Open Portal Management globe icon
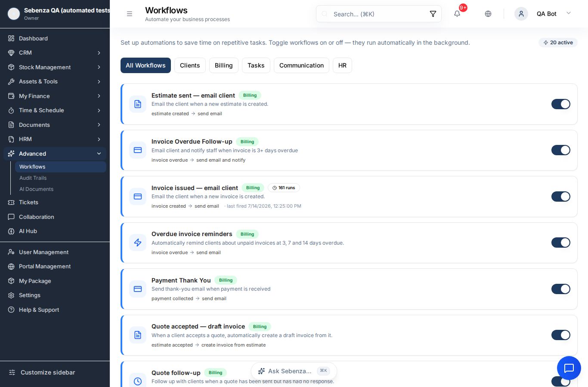This screenshot has height=387, width=588. [11, 266]
